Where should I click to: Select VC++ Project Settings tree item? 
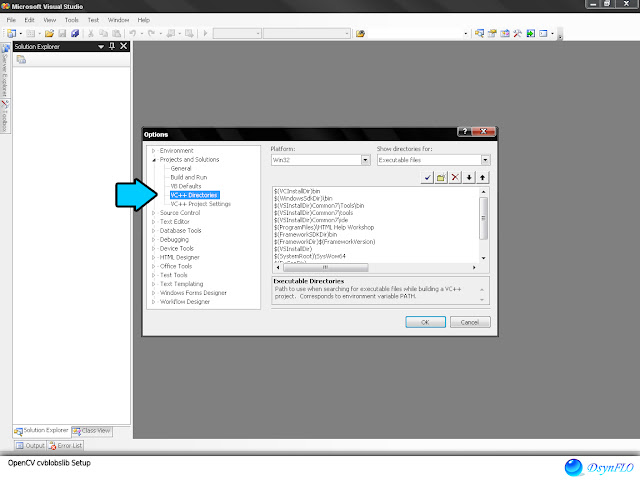point(200,204)
